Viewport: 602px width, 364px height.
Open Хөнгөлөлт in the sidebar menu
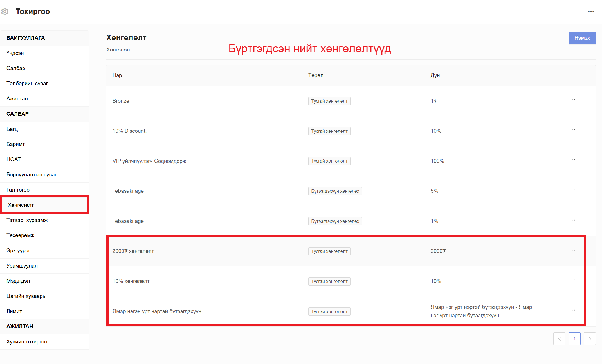point(21,205)
